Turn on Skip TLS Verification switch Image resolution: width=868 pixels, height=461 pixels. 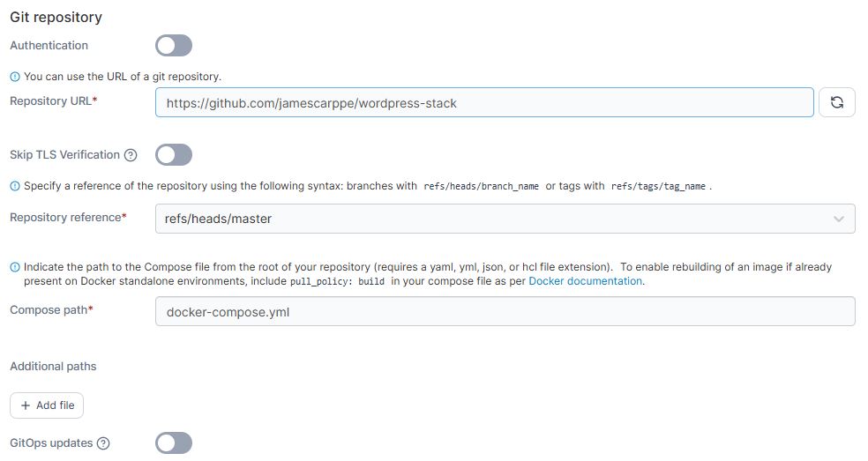(173, 155)
